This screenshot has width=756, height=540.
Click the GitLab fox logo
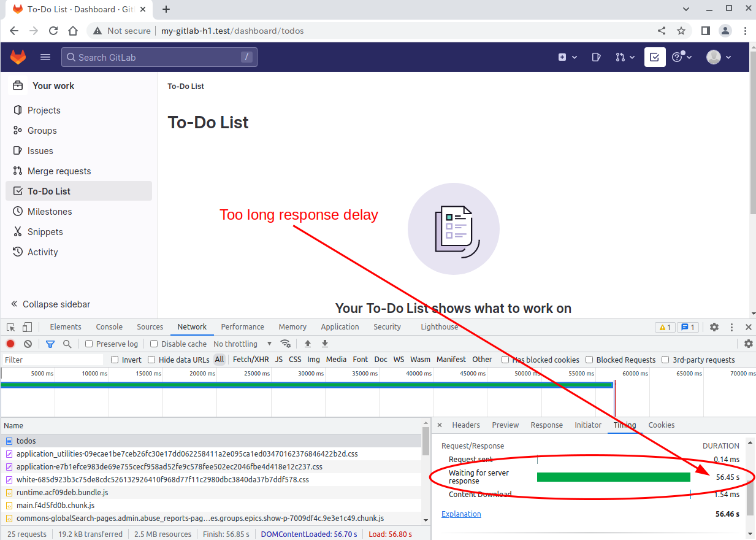click(x=18, y=57)
